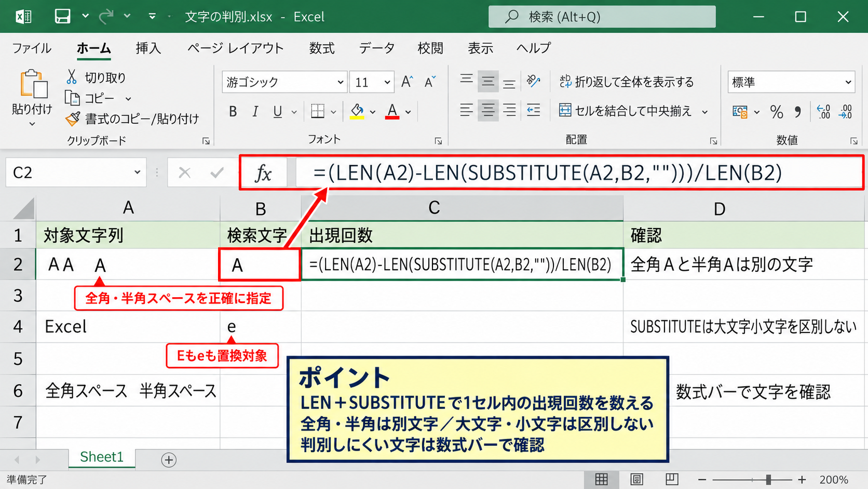868x489 pixels.
Task: Switch to Page Break Preview icon
Action: 672,479
